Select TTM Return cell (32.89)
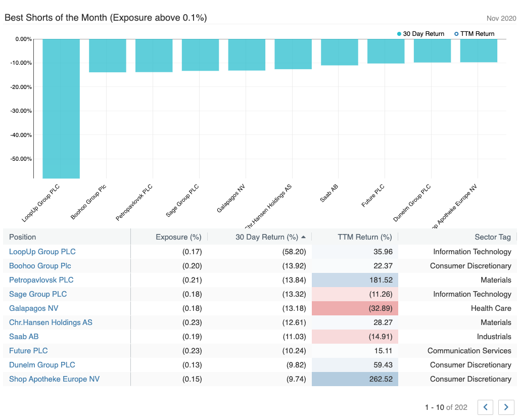This screenshot has height=420, width=519. pos(355,308)
